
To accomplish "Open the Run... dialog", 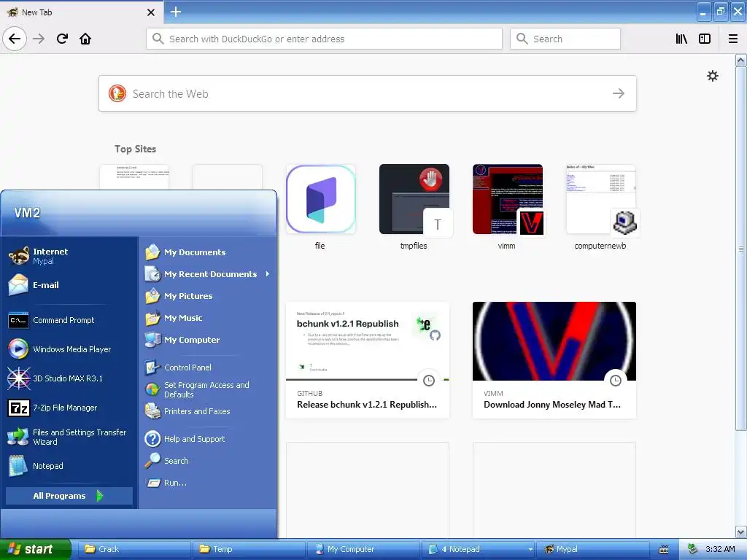I will click(208, 483).
